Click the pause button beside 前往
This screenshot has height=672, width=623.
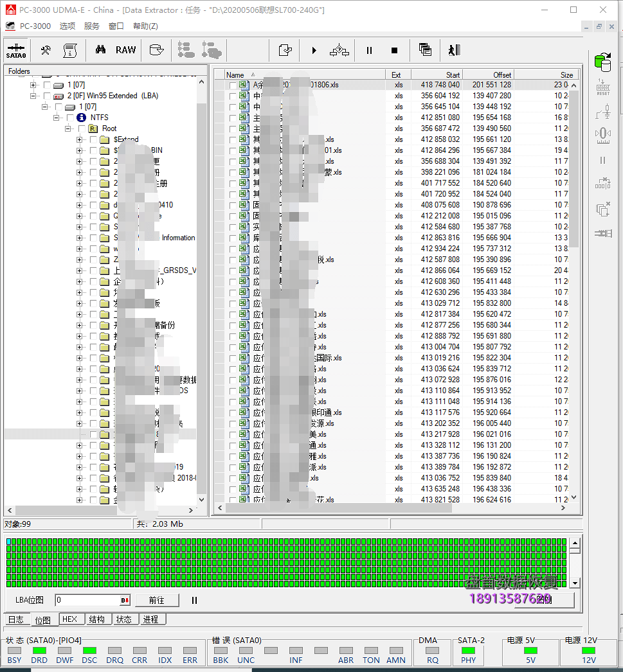point(194,601)
